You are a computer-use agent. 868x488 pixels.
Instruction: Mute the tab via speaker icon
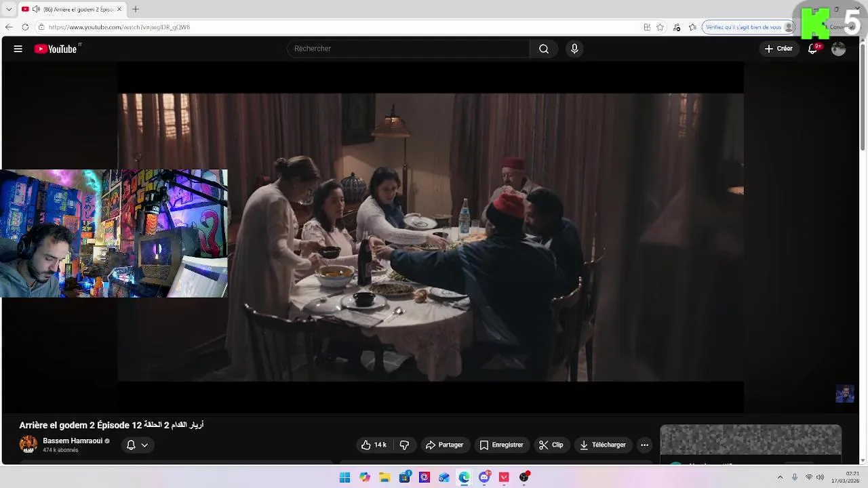click(36, 9)
